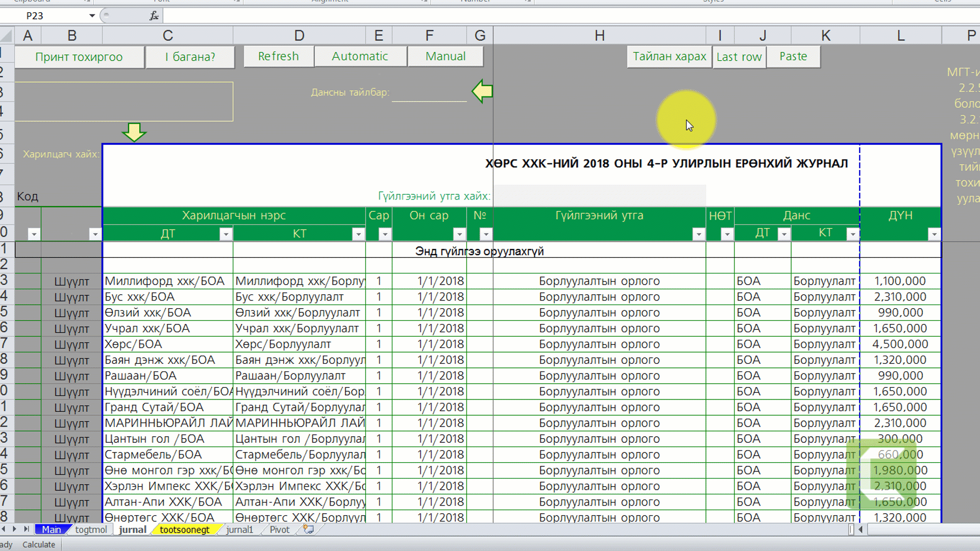Switch to the tootsoonegt sheet tab
Viewport: 980px width, 551px height.
pyautogui.click(x=184, y=530)
